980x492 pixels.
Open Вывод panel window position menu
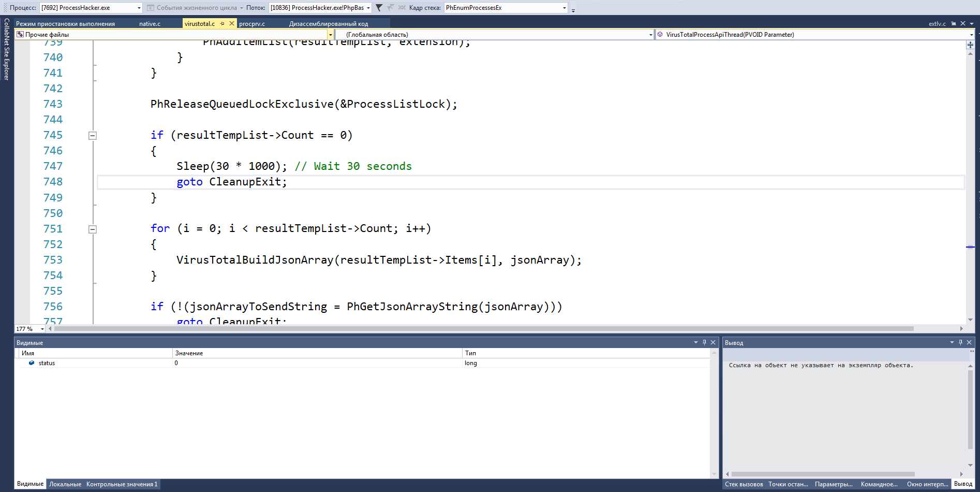click(952, 342)
